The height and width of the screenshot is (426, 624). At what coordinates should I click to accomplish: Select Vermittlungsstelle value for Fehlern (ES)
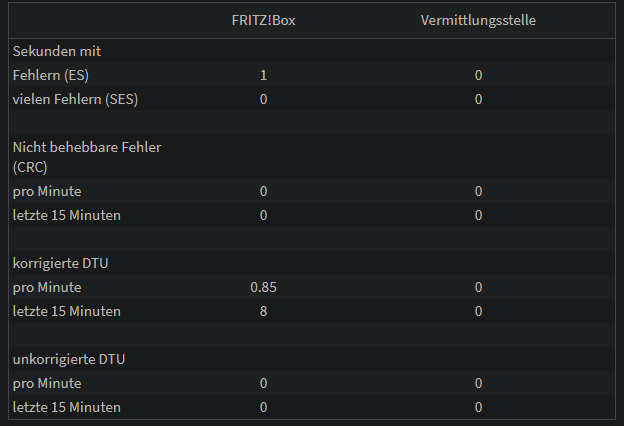click(x=478, y=75)
